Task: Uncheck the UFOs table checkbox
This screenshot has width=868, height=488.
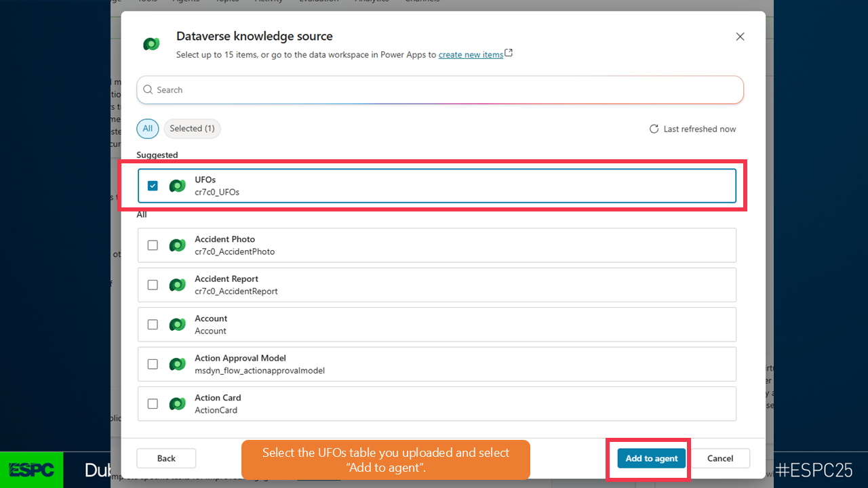Action: coord(153,186)
